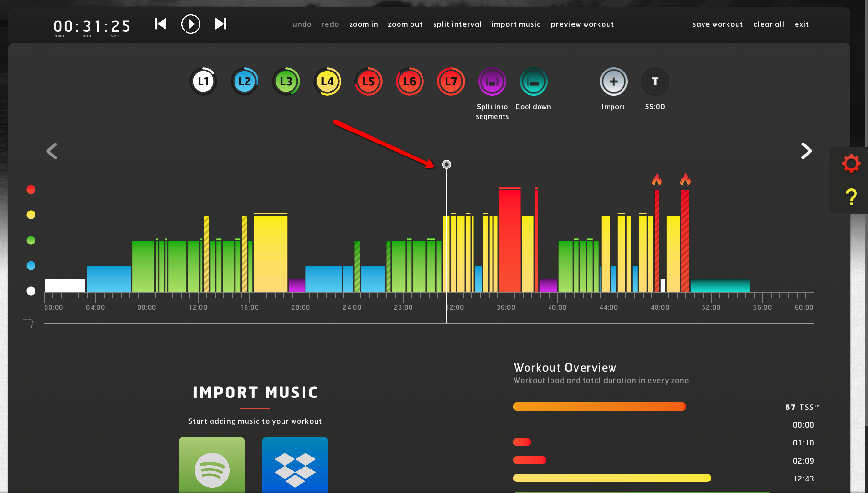This screenshot has height=493, width=868.
Task: Click preview workout
Action: [582, 24]
